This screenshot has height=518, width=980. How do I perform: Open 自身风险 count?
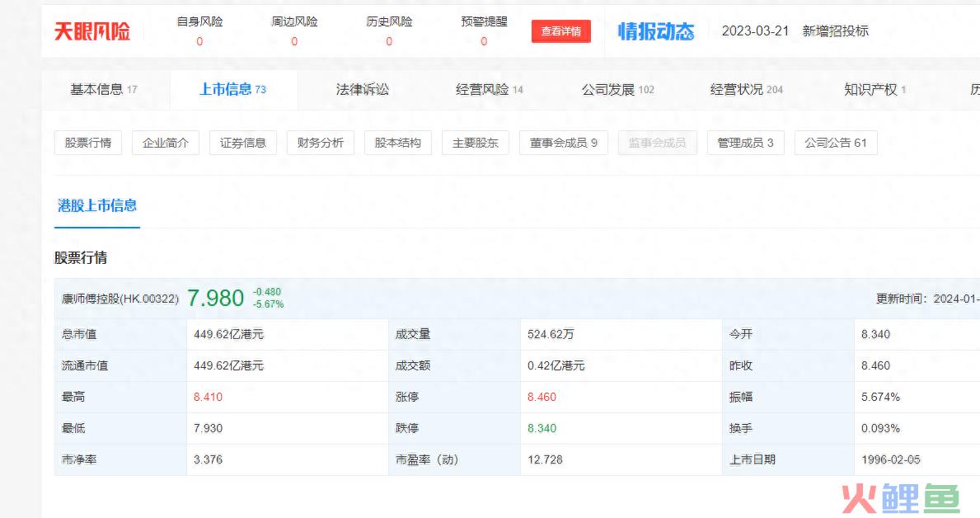point(199,41)
